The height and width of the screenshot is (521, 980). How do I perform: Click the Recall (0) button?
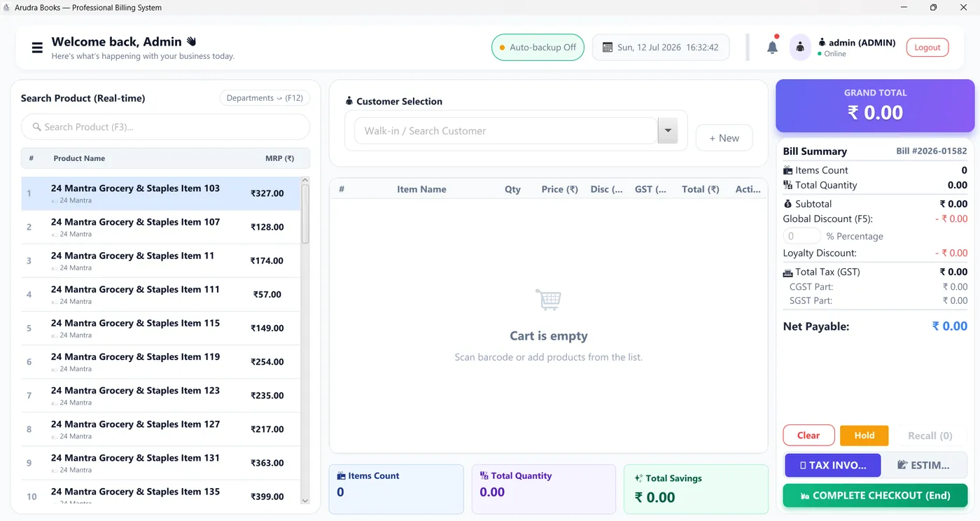click(930, 436)
